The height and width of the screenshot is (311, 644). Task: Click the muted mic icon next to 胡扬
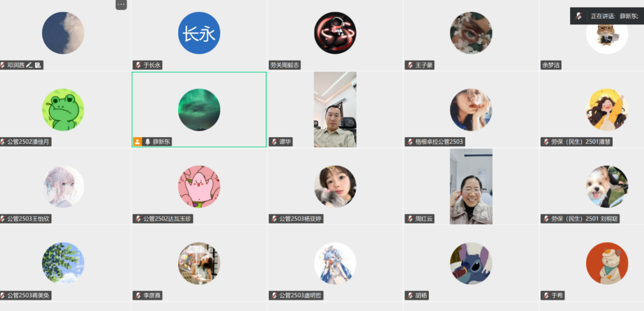tap(410, 295)
